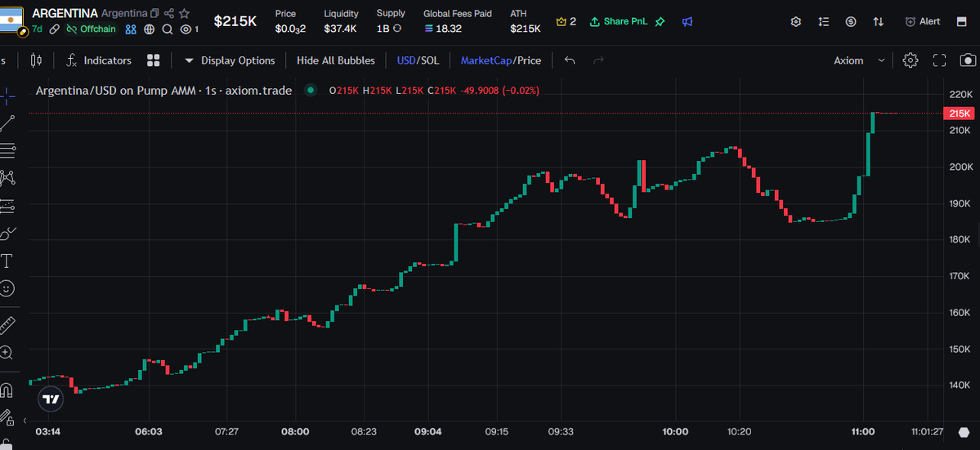
Task: Search the token with the magnifier icon
Action: point(167,29)
